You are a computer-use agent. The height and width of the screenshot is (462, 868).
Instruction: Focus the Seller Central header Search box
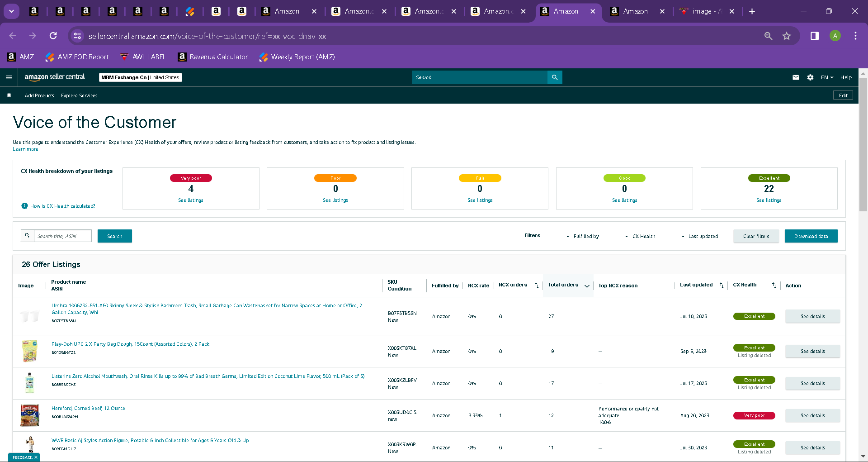pos(480,77)
